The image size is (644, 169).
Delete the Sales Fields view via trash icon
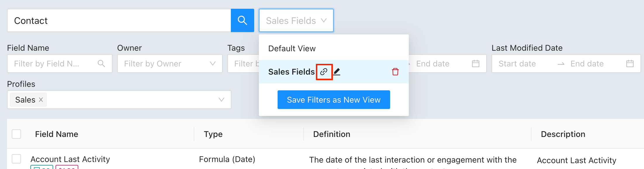[395, 72]
